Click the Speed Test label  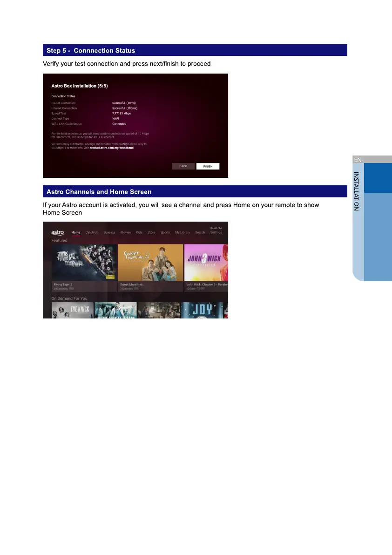click(x=59, y=114)
